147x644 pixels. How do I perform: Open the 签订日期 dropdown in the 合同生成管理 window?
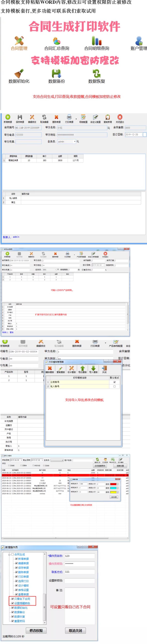104,265
